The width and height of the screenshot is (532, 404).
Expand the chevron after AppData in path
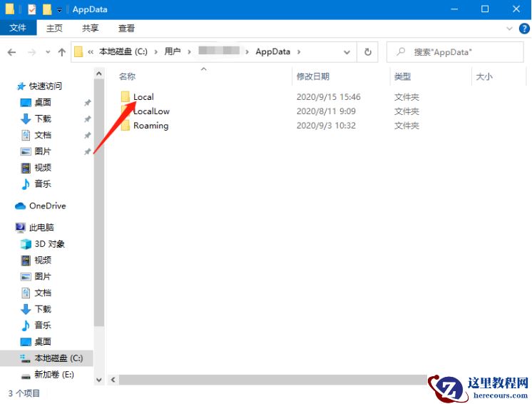(x=299, y=52)
